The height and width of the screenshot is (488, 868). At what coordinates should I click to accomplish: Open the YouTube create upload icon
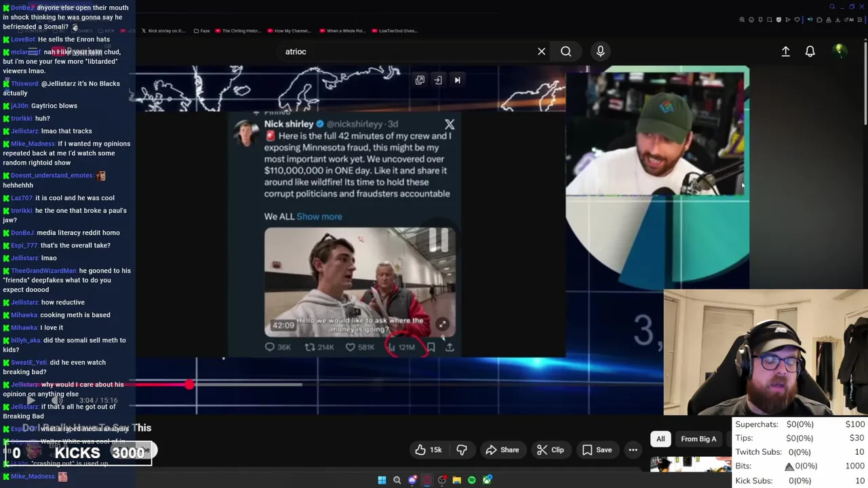[x=785, y=52]
